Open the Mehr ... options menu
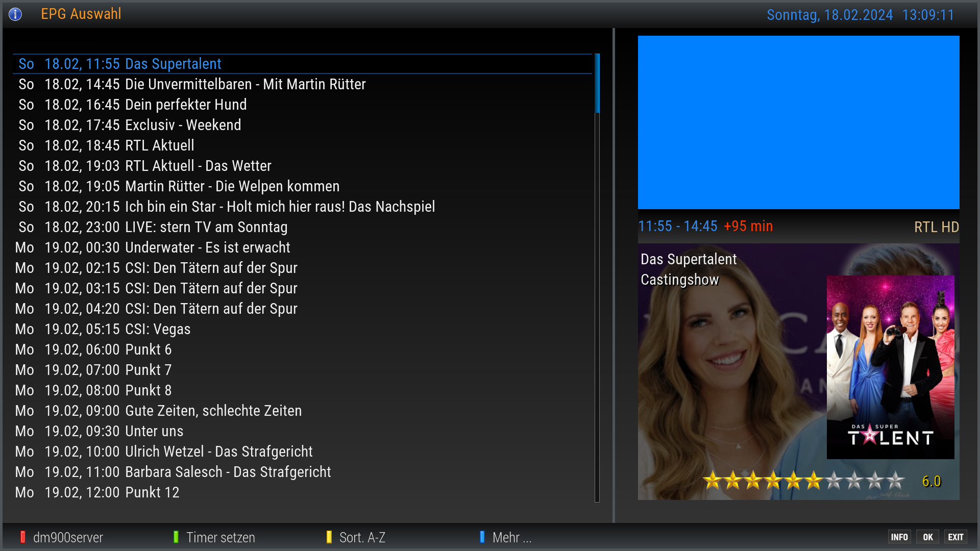This screenshot has height=551, width=980. (511, 537)
